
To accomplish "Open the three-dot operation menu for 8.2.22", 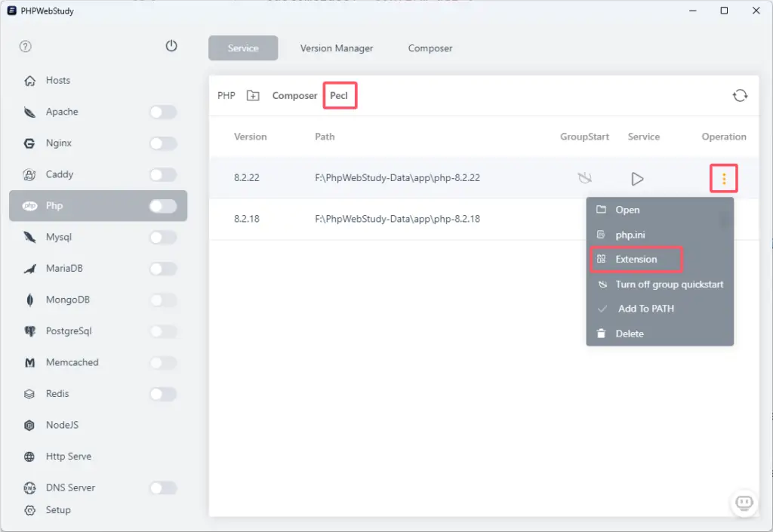I will click(x=724, y=179).
